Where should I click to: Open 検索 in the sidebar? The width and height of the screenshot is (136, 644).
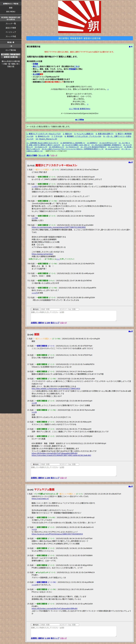11,8
